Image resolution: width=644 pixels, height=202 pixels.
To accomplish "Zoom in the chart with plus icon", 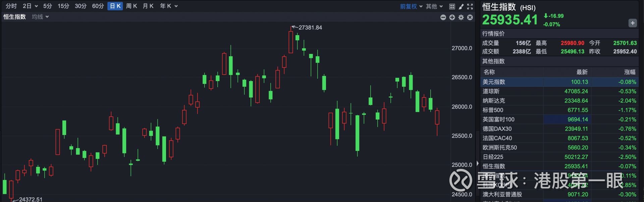I will click(x=452, y=17).
